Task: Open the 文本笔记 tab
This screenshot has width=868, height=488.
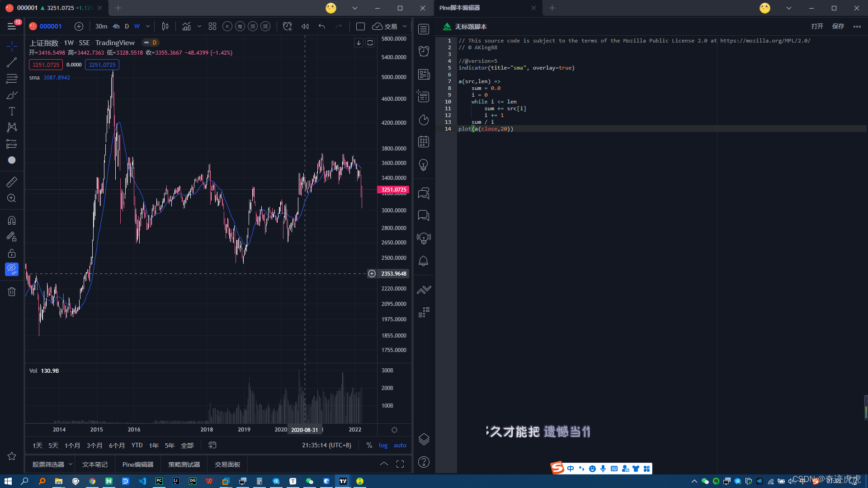Action: 95,465
